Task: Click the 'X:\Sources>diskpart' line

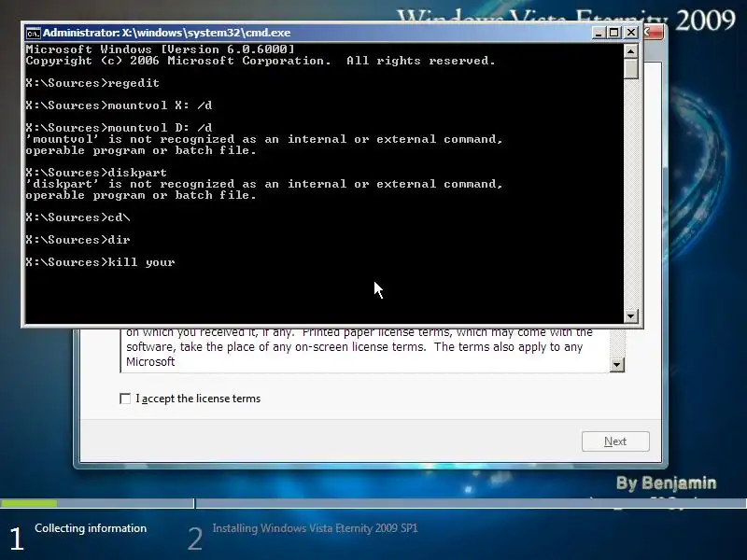Action: [x=96, y=173]
